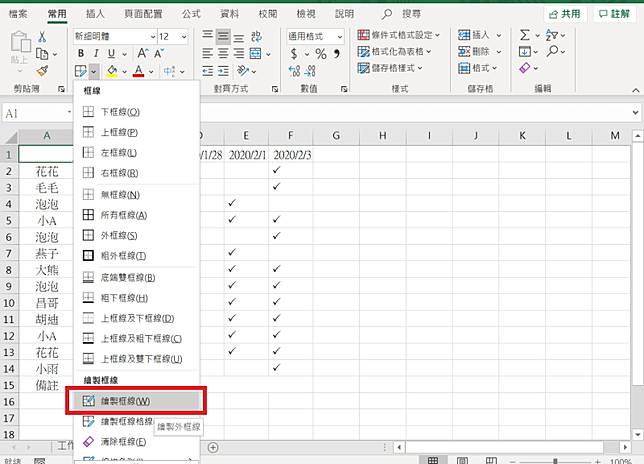Viewport: 644px width, 464px height.
Task: Decrease indent icon
Action: [207, 71]
